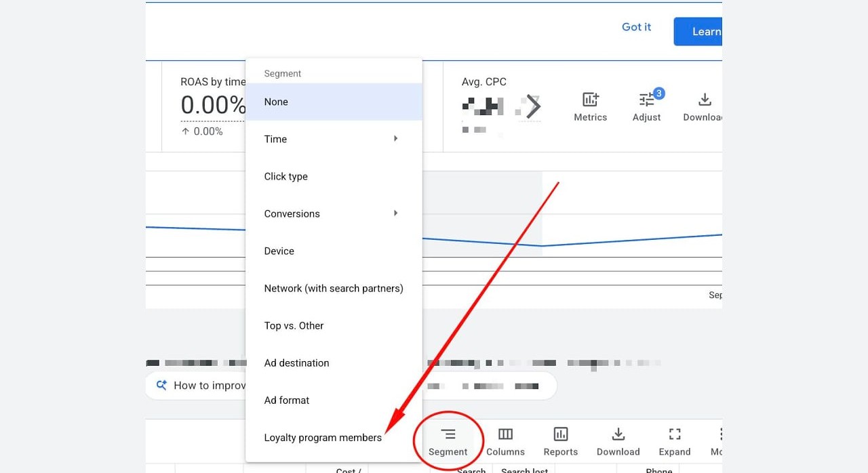Open the Reports icon
Screen dimensions: 868x473
561,434
